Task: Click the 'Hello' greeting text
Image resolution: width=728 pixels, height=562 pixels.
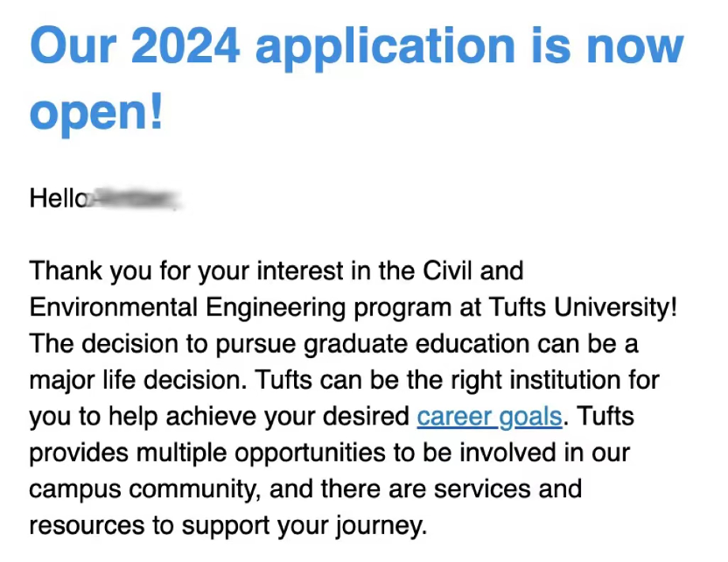Action: coord(59,199)
